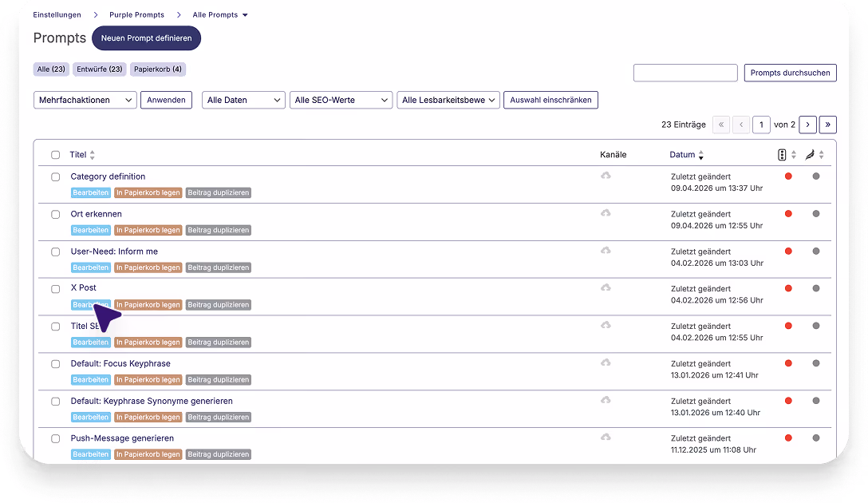Click the prompts search input field

click(685, 73)
